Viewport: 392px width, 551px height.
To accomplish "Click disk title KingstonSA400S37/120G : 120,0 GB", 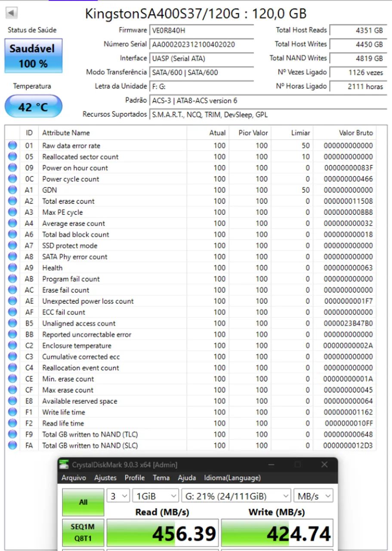I will (196, 13).
